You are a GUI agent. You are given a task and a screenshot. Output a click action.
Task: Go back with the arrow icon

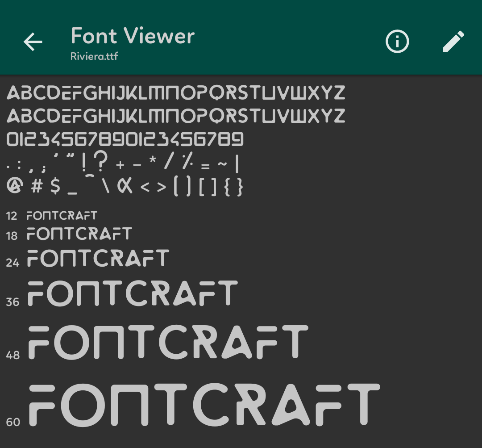(x=33, y=42)
